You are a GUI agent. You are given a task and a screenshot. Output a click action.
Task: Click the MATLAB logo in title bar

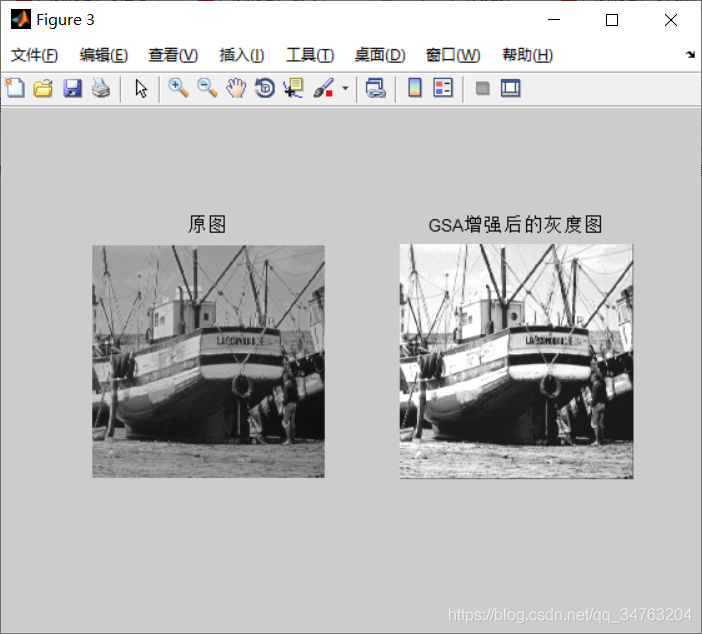21,19
